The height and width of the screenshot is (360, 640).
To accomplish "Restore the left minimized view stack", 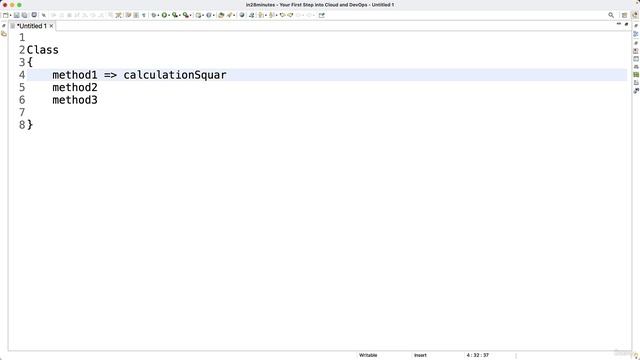I will pyautogui.click(x=4, y=26).
